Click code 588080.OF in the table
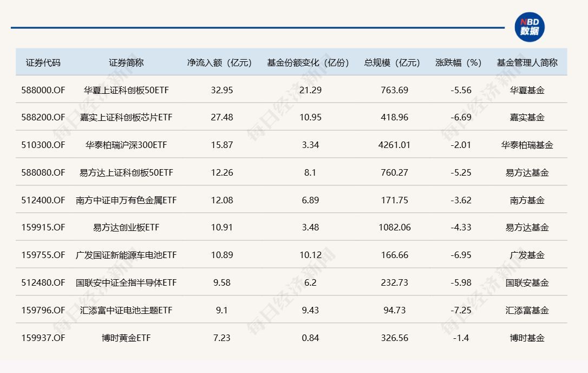 click(43, 173)
